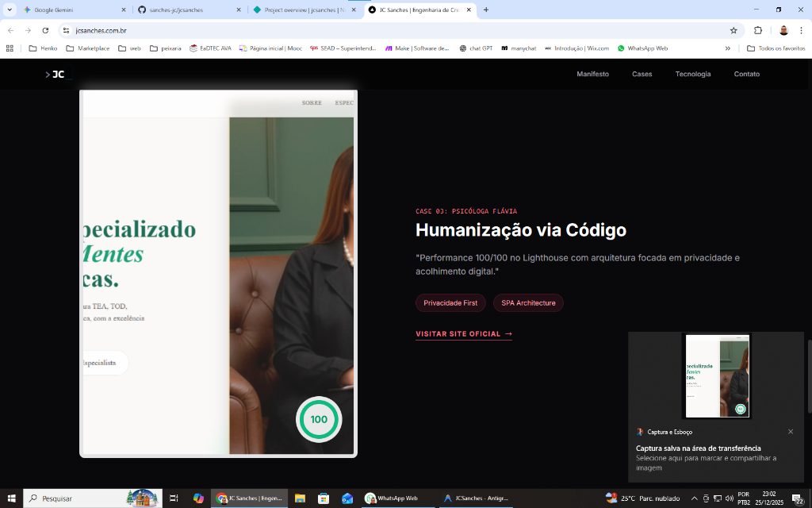Viewport: 812px width, 508px height.
Task: Open File Explorer from the taskbar
Action: [301, 498]
